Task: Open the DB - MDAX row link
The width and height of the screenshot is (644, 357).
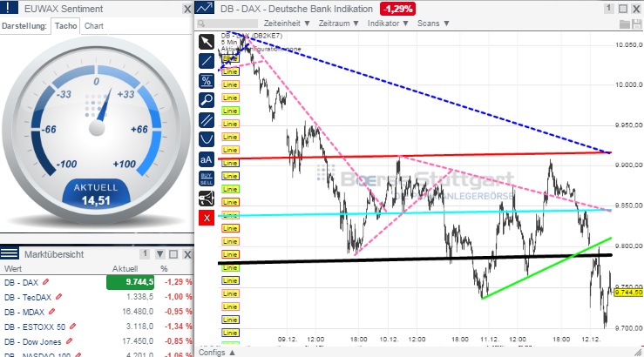Action: 24,312
